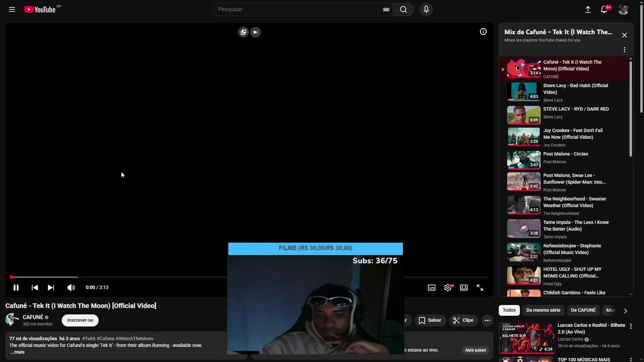Click the skip overlay icon atop player
644x362 pixels.
tap(256, 32)
